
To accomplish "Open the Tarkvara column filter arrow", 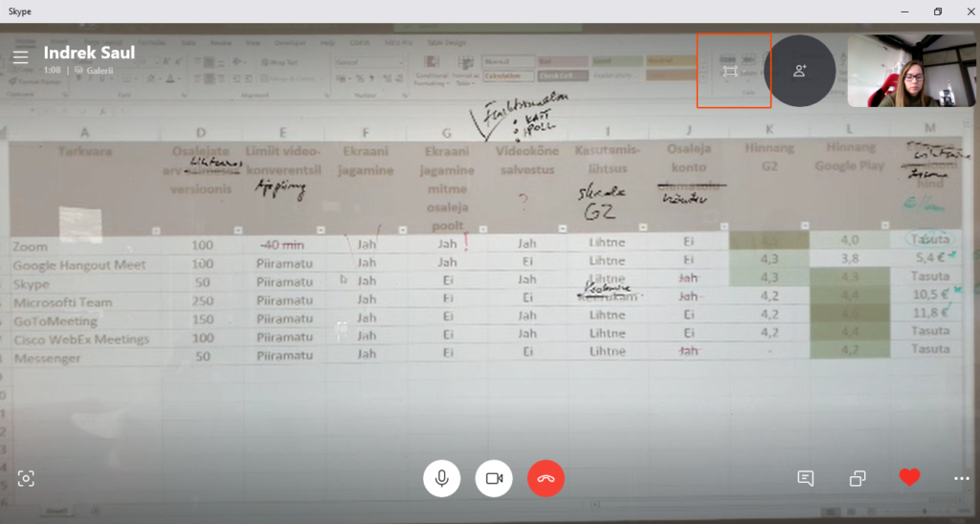I will click(x=156, y=231).
